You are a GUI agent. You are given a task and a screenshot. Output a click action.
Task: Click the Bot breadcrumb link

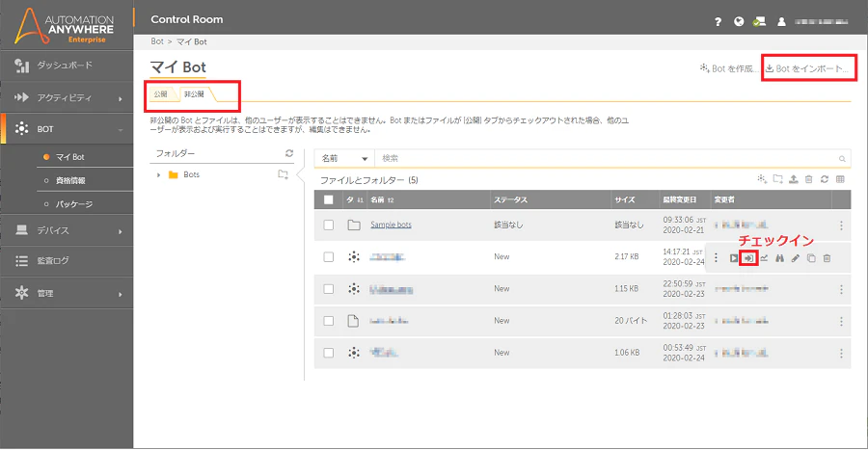tap(157, 41)
